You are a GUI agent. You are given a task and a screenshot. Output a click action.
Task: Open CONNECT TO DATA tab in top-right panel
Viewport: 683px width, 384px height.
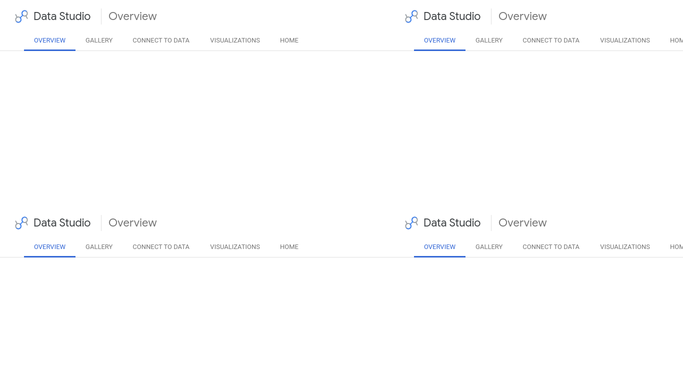[551, 40]
